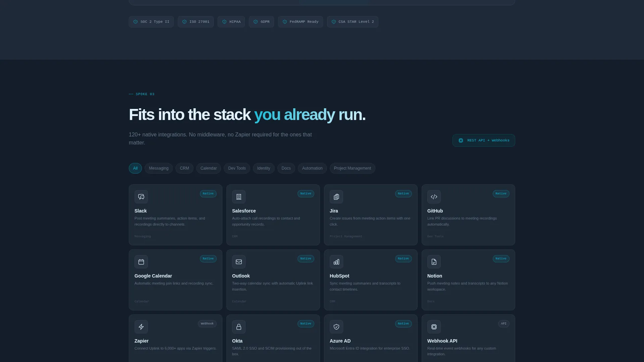This screenshot has height=362, width=644.
Task: Open the Salesforce integration title
Action: (244, 211)
